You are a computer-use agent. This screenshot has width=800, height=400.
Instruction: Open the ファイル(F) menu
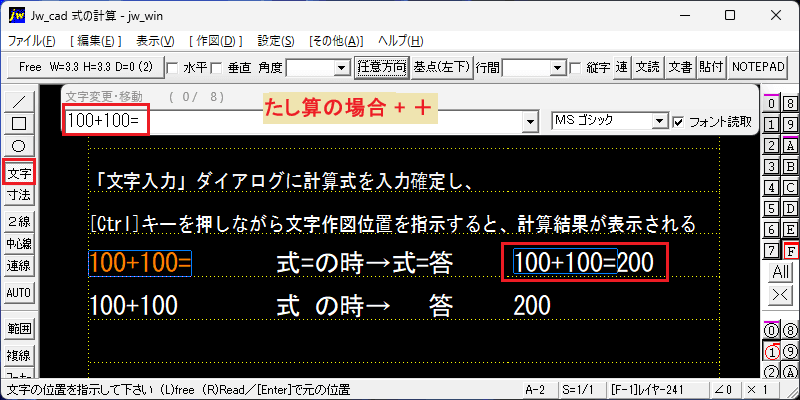coord(32,41)
